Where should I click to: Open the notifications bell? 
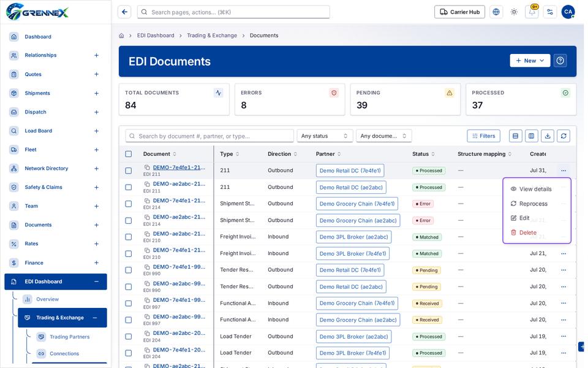click(x=532, y=12)
